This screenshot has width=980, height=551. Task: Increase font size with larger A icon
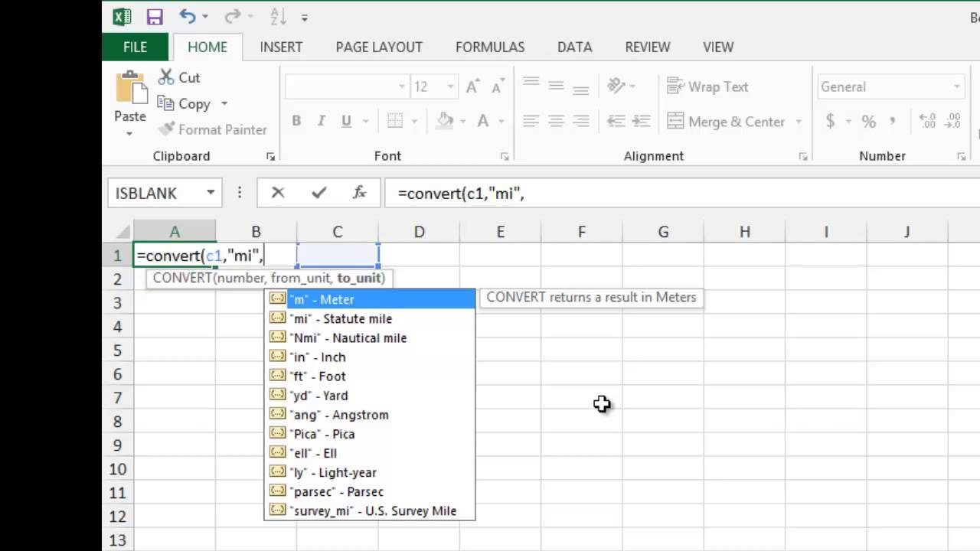(x=472, y=86)
